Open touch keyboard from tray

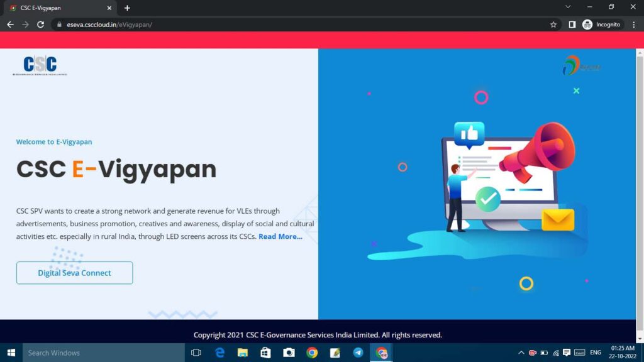[x=579, y=353]
